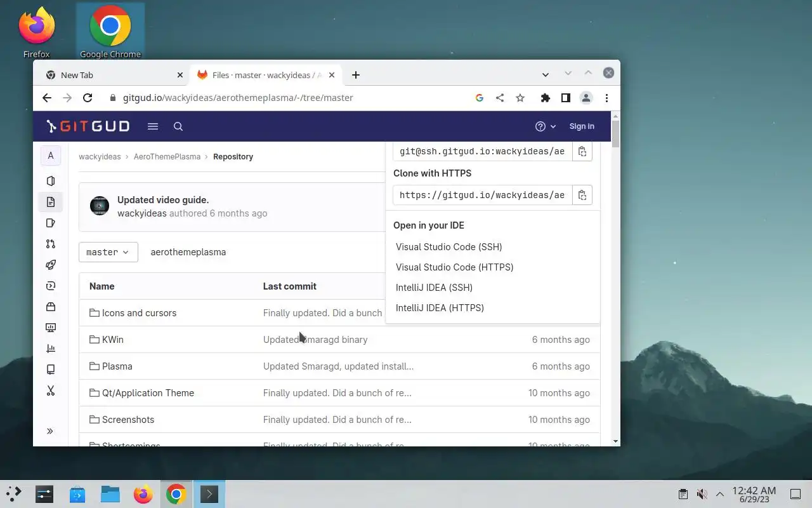
Task: Click the SSH clone URL field
Action: [x=483, y=151]
